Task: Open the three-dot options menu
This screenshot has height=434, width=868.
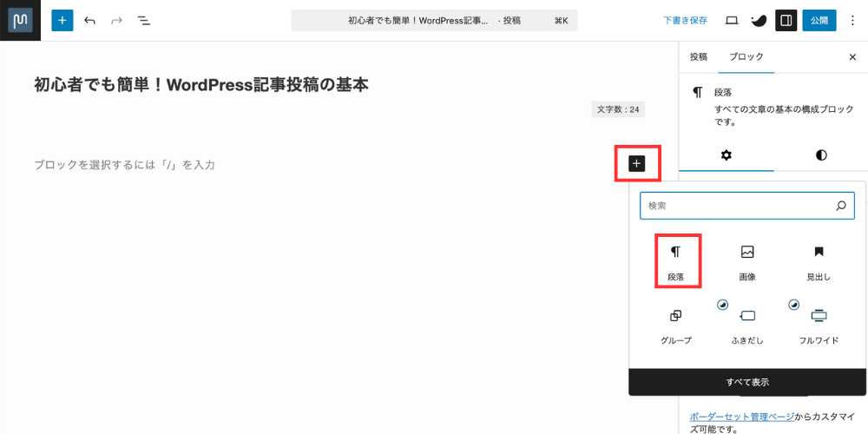Action: click(x=852, y=20)
